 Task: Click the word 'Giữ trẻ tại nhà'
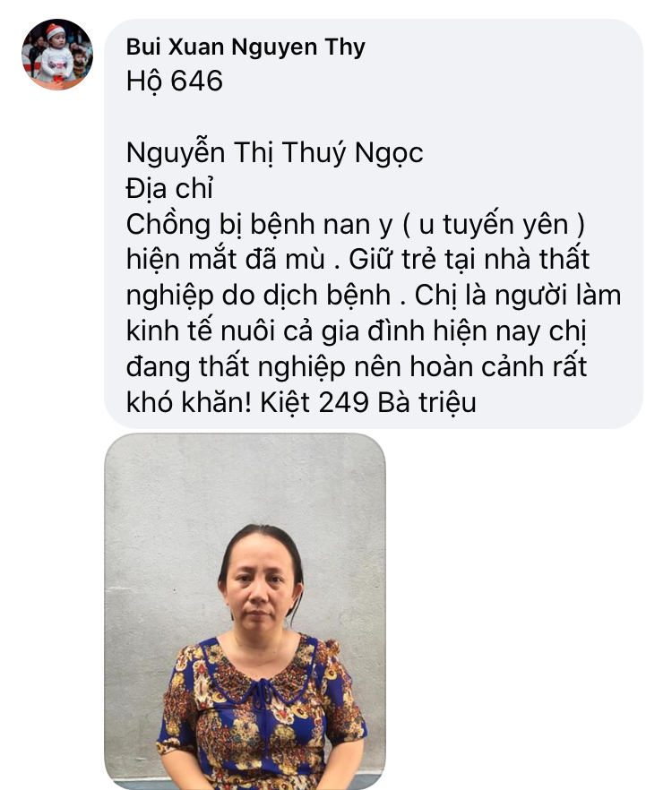pyautogui.click(x=432, y=260)
